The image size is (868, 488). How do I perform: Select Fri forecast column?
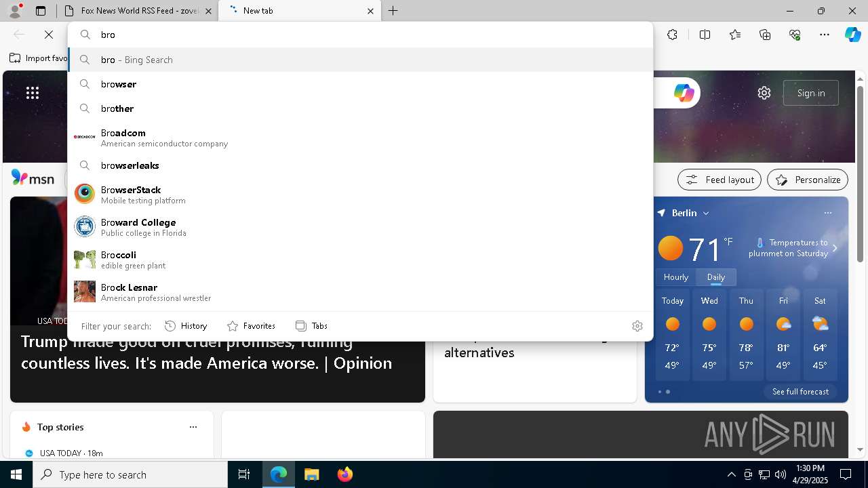pos(783,335)
